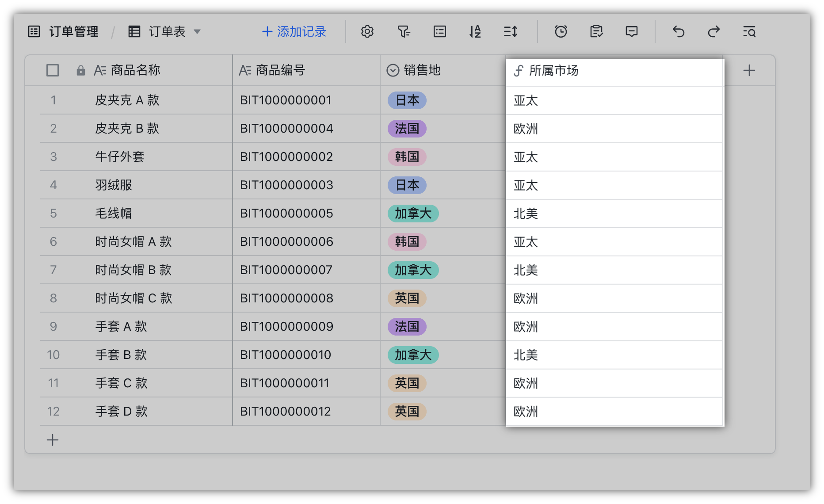This screenshot has height=504, width=824.
Task: Open the form view clipboard icon
Action: tap(596, 31)
